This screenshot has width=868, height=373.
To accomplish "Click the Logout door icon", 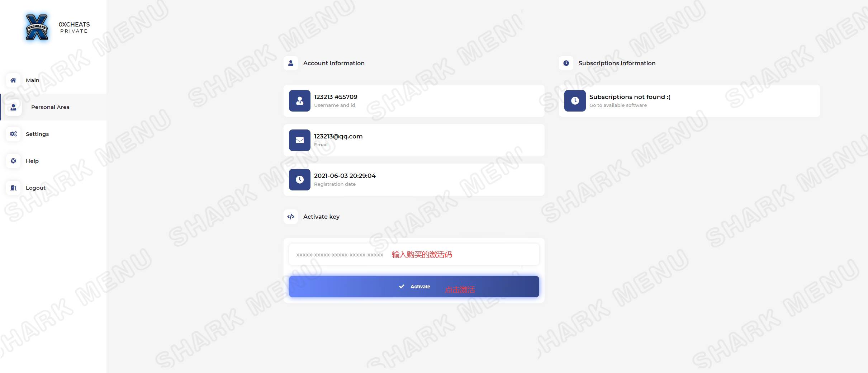I will (x=13, y=188).
